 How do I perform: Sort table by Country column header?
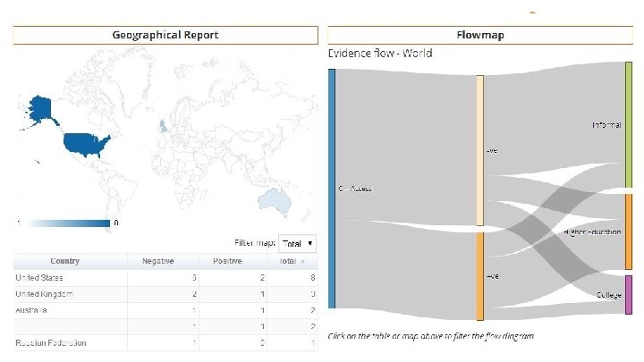(65, 261)
